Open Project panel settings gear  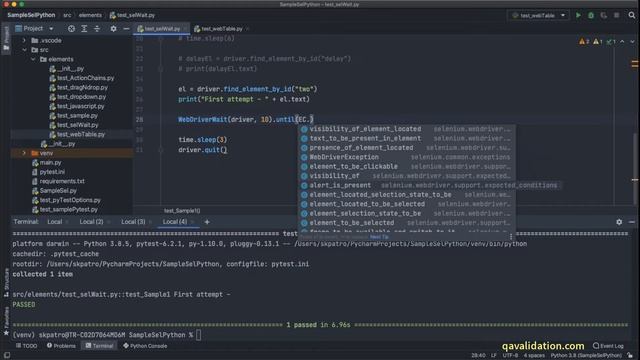click(x=113, y=29)
